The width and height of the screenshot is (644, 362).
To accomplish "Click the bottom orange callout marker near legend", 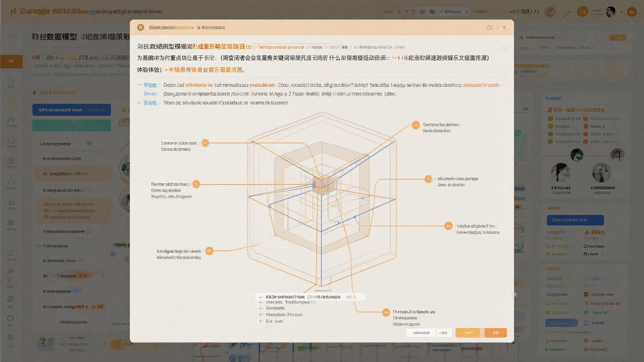I will point(386,312).
